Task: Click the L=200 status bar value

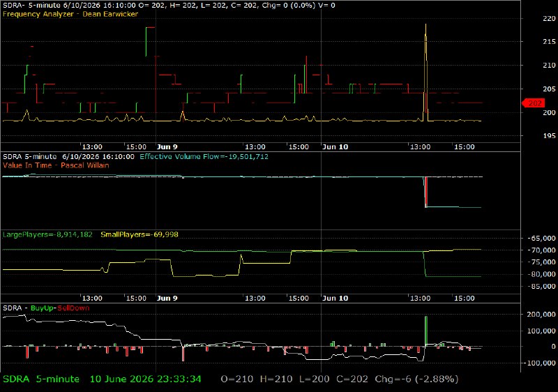Action: click(x=315, y=379)
